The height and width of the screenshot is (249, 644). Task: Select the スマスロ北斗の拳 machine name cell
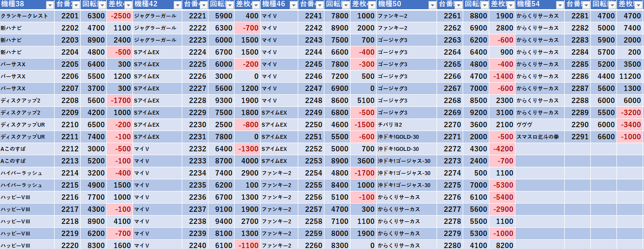[x=540, y=137]
